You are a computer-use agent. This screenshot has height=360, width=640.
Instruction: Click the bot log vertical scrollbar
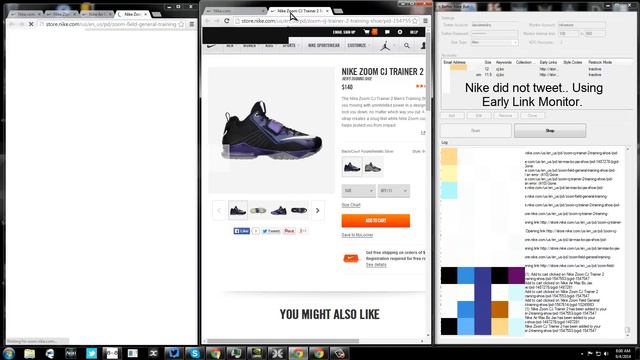click(628, 241)
